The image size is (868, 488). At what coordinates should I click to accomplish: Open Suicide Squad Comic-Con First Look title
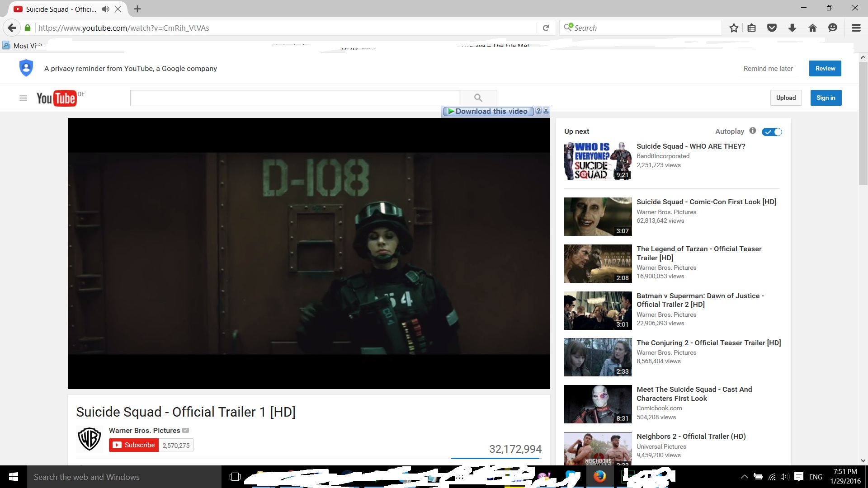click(x=707, y=202)
